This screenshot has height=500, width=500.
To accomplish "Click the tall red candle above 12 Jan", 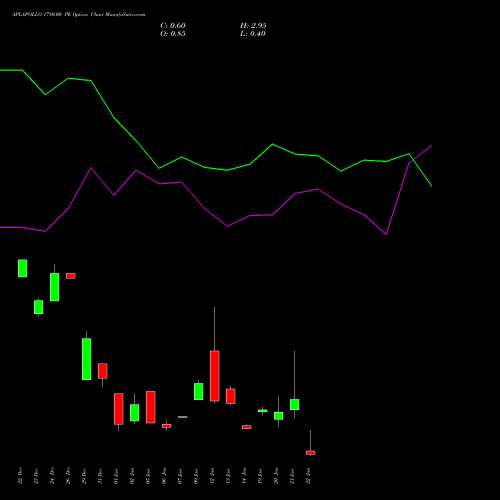I will (215, 376).
